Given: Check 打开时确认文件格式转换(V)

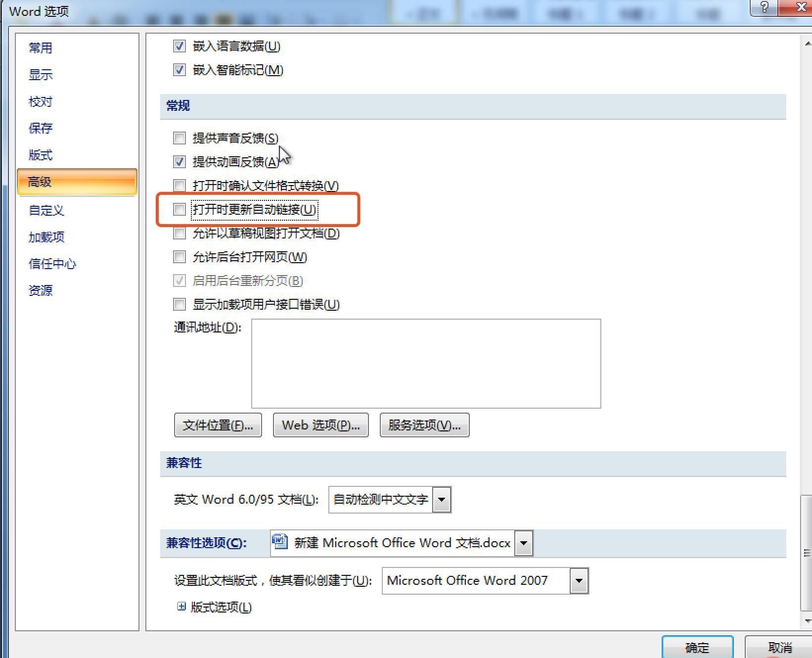Looking at the screenshot, I should point(179,185).
